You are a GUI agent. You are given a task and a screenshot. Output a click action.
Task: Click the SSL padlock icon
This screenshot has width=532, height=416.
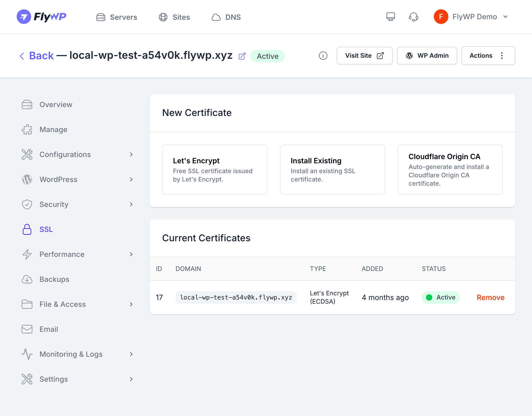pyautogui.click(x=27, y=229)
